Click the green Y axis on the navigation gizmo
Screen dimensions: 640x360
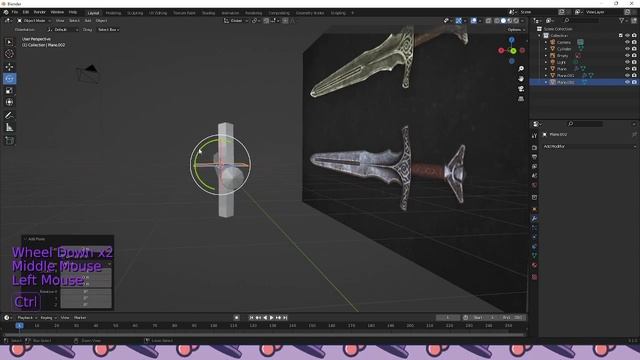pos(513,51)
